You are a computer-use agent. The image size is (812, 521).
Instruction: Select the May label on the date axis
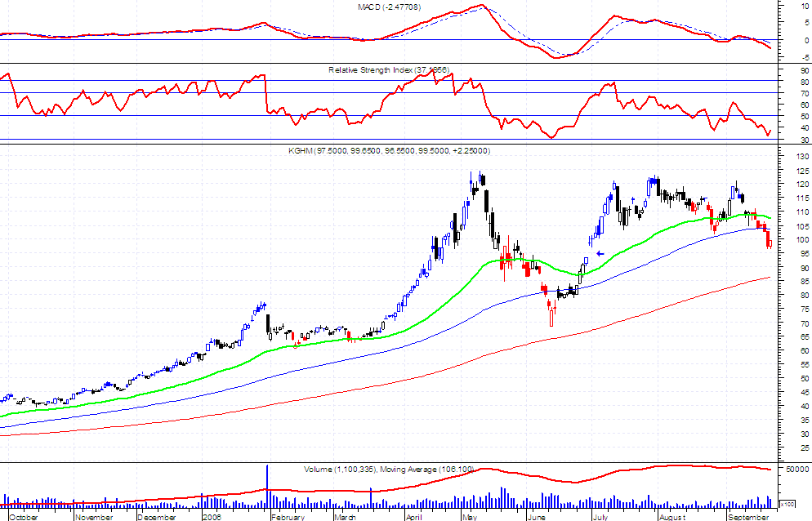(469, 517)
